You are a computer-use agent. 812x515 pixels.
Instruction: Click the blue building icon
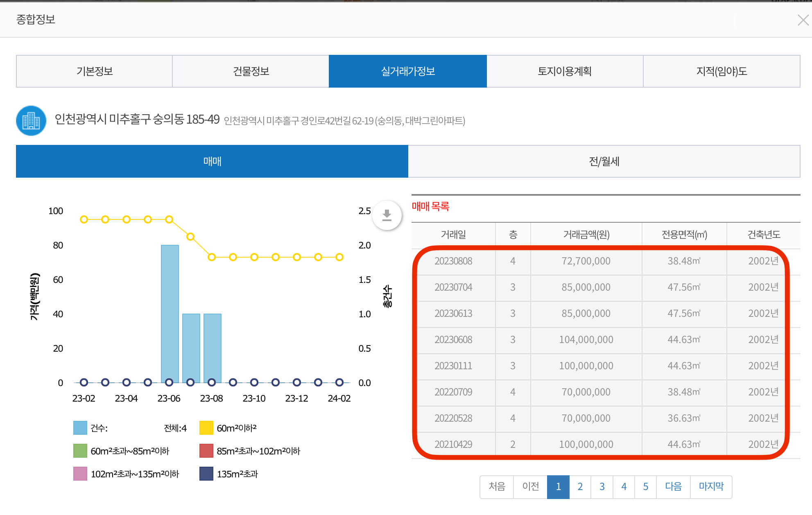[31, 121]
